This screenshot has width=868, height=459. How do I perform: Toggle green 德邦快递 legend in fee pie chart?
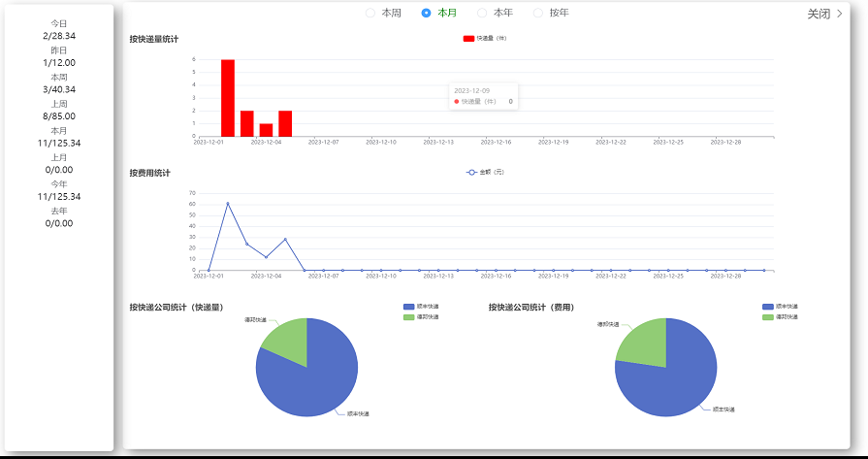[x=768, y=316]
